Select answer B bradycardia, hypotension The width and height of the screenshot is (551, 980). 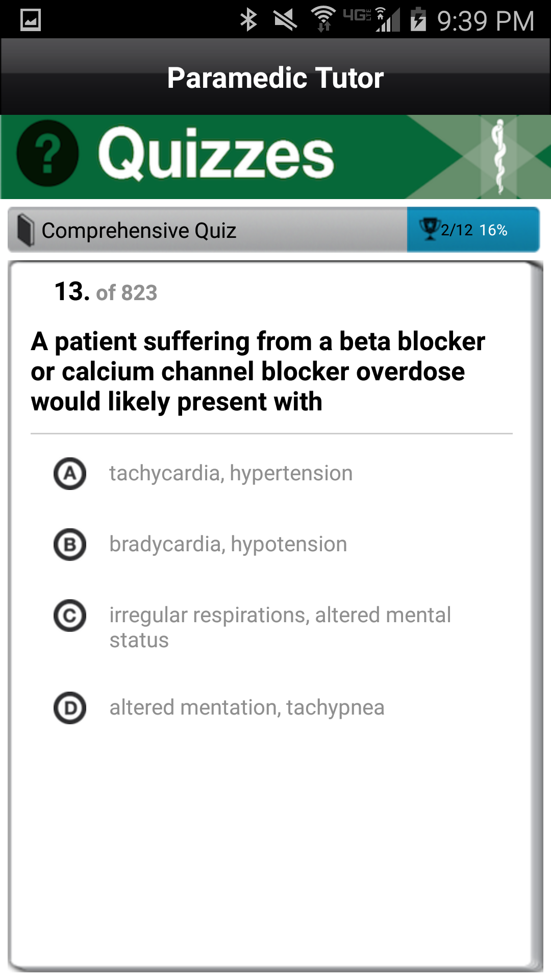tap(228, 544)
